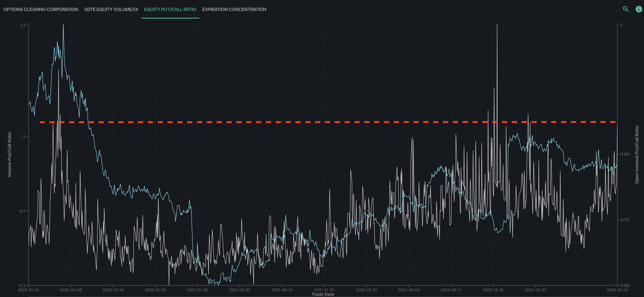
Task: Open the info circle icon
Action: 638,9
